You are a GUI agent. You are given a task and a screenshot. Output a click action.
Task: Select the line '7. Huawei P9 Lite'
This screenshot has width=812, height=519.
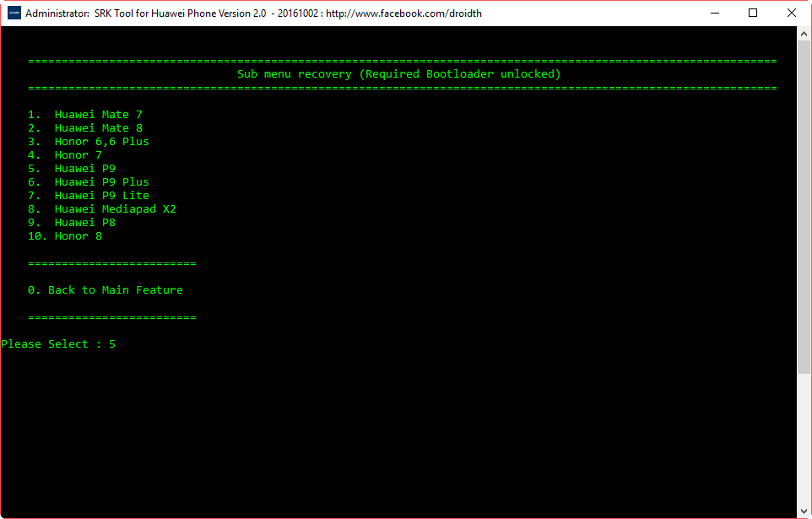click(x=88, y=195)
